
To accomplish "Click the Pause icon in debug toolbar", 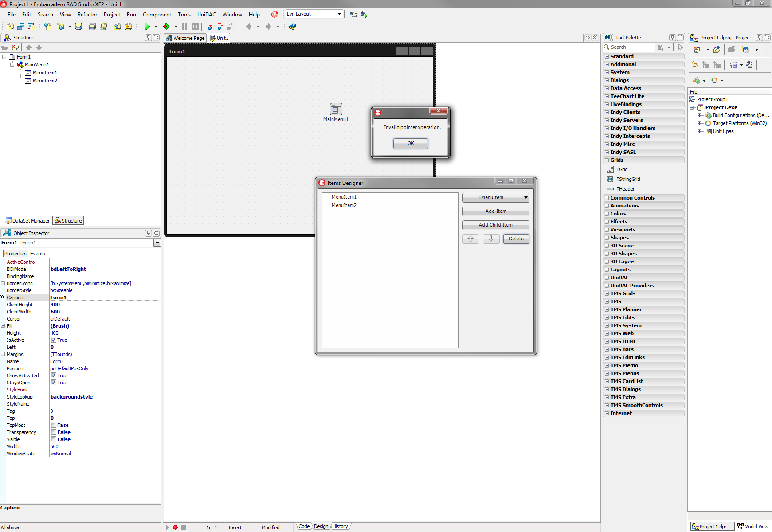I will tap(184, 27).
